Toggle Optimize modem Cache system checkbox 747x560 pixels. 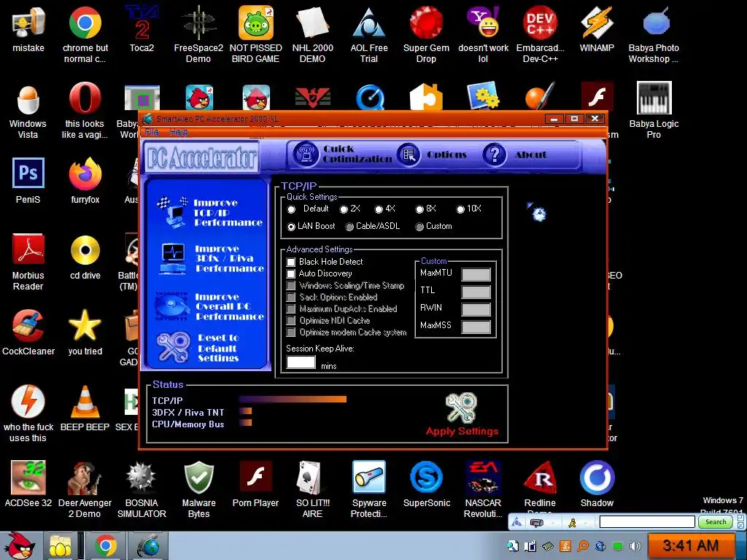[290, 332]
